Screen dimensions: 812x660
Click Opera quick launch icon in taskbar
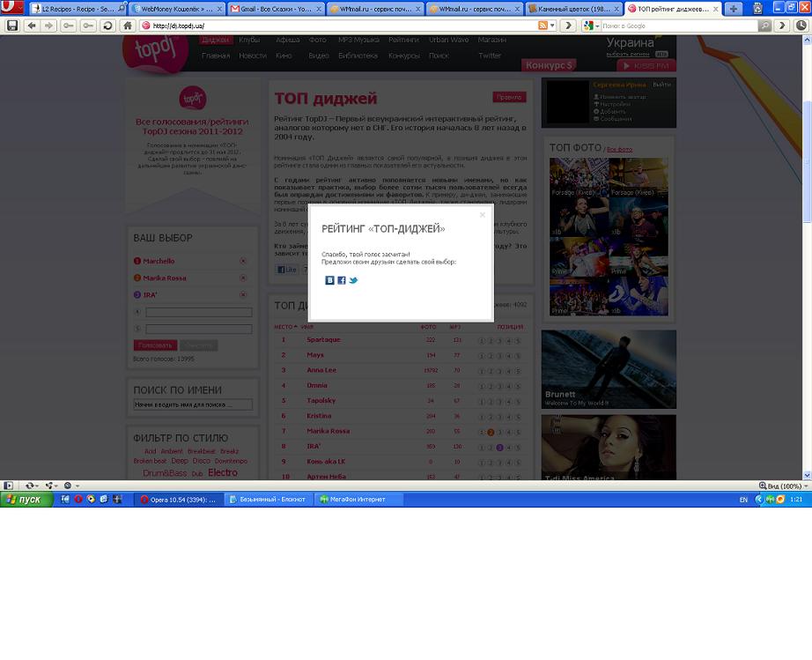78,500
